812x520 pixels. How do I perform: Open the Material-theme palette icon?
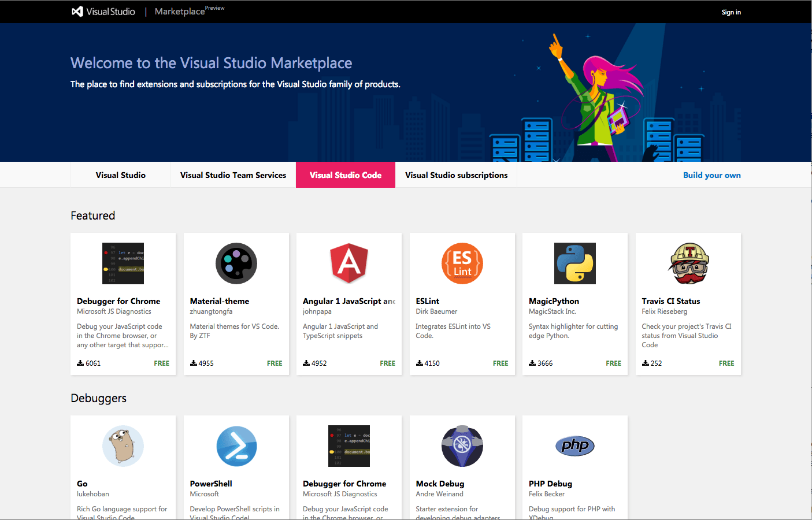[x=236, y=263]
